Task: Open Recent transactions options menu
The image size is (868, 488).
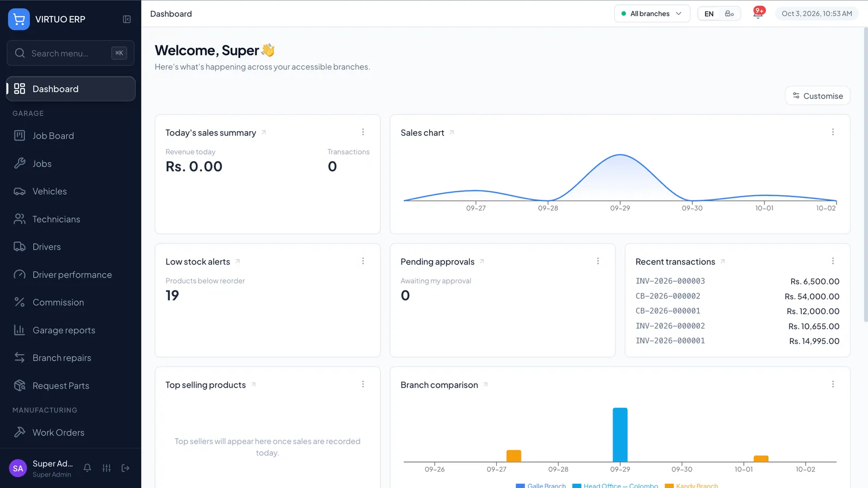Action: tap(833, 261)
